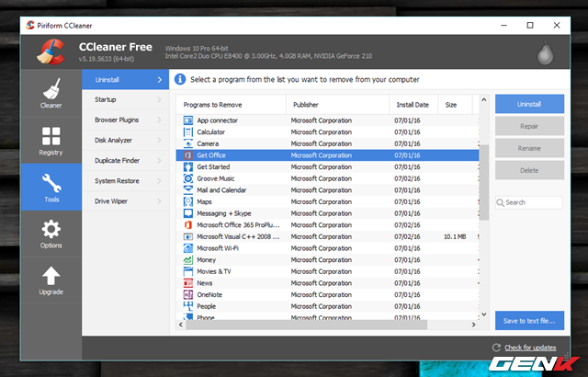Image resolution: width=588 pixels, height=377 pixels.
Task: Open the Registry section icon
Action: point(51,138)
